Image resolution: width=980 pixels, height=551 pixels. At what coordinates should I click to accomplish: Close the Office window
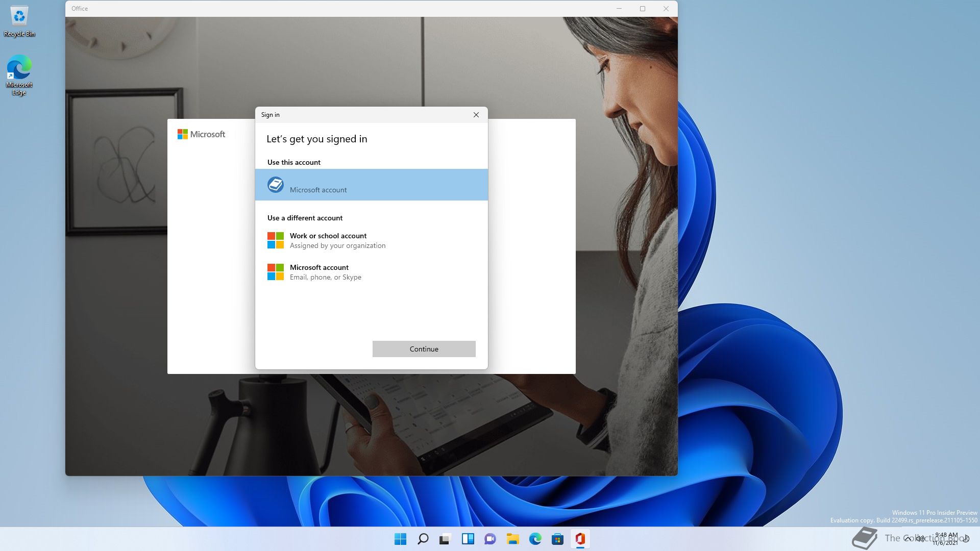point(666,9)
